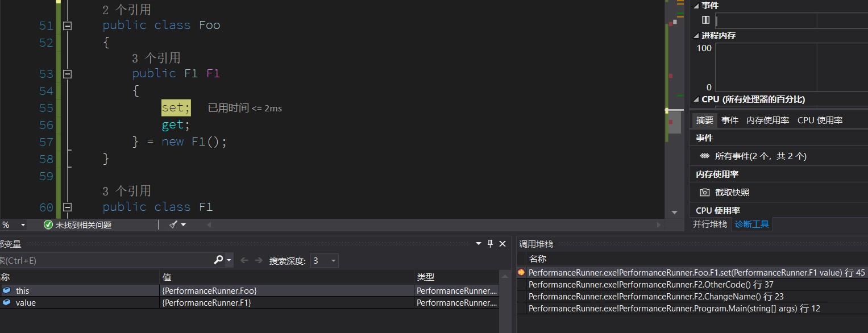Image resolution: width=868 pixels, height=333 pixels.
Task: Click the pause marker icon in events track
Action: pos(705,20)
